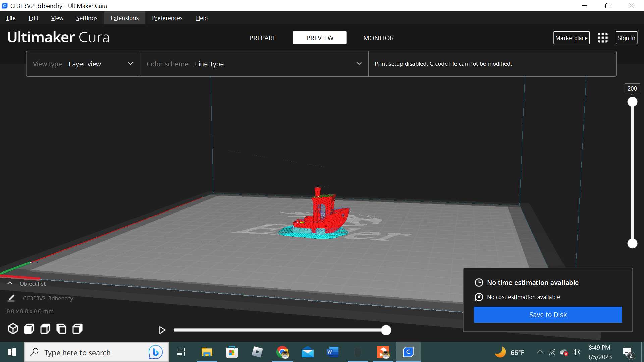The width and height of the screenshot is (644, 362).
Task: Click the Windows search box
Action: click(x=97, y=352)
